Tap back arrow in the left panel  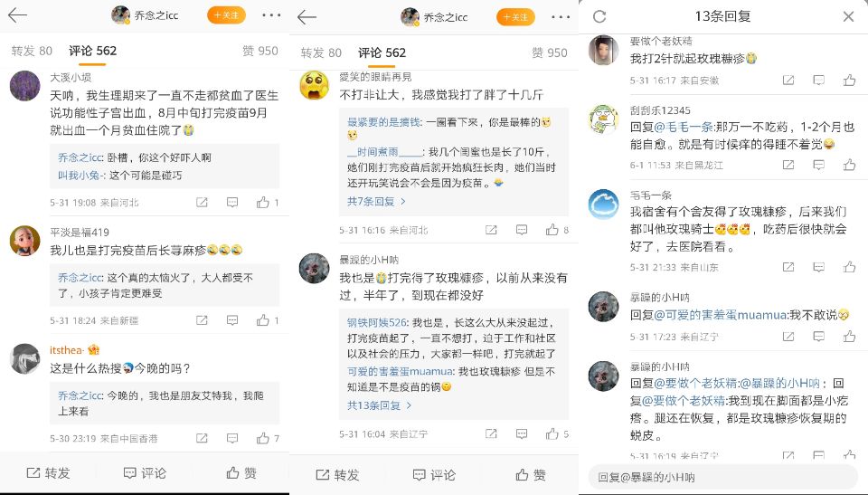[x=18, y=15]
